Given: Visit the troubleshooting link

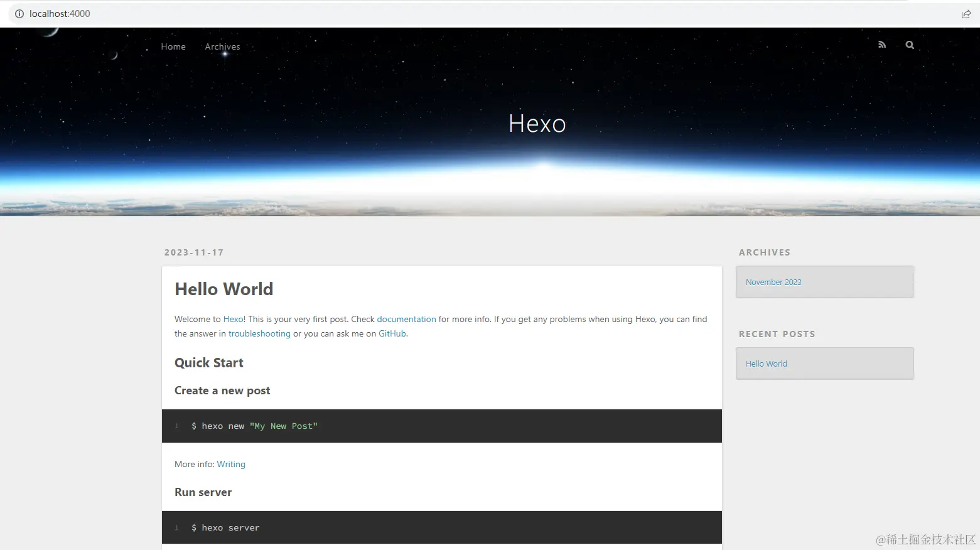Looking at the screenshot, I should coord(259,333).
